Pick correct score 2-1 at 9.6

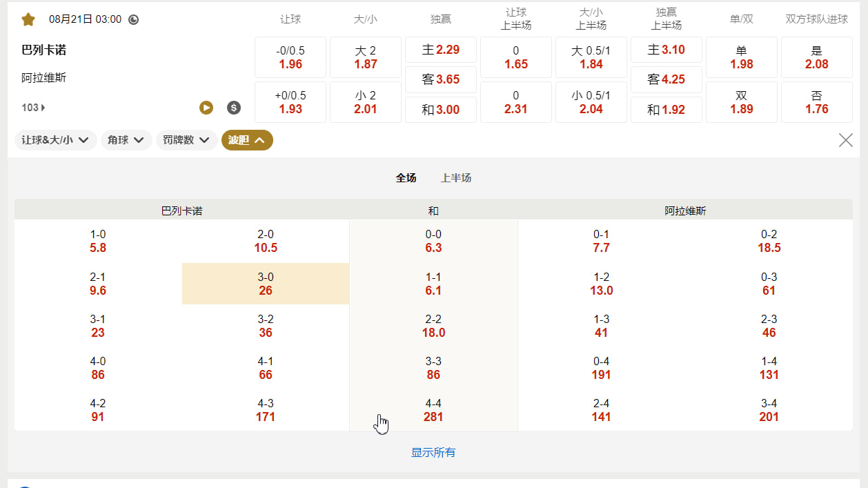pos(98,284)
